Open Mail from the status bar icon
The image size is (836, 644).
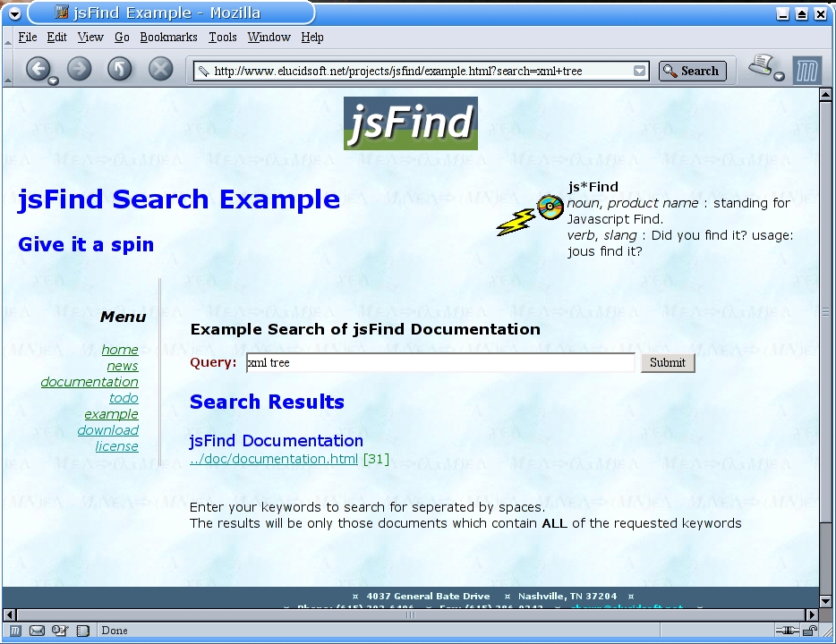coord(38,631)
